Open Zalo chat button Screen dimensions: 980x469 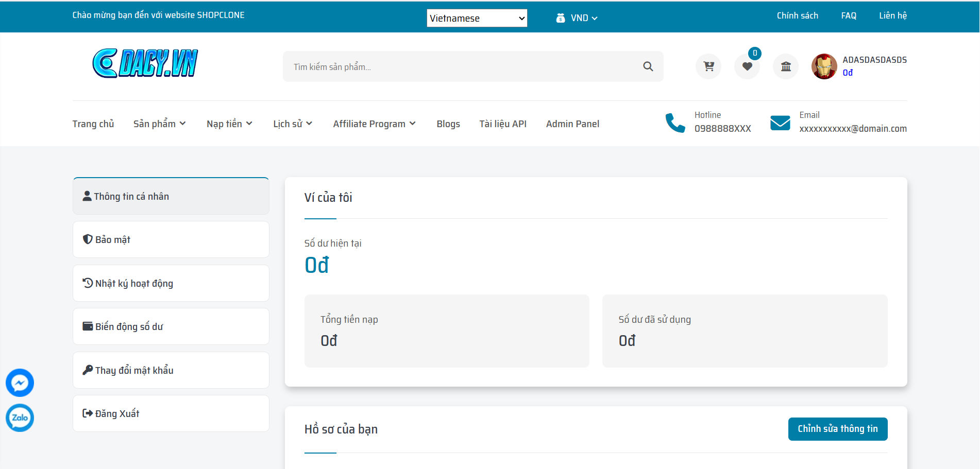tap(20, 418)
